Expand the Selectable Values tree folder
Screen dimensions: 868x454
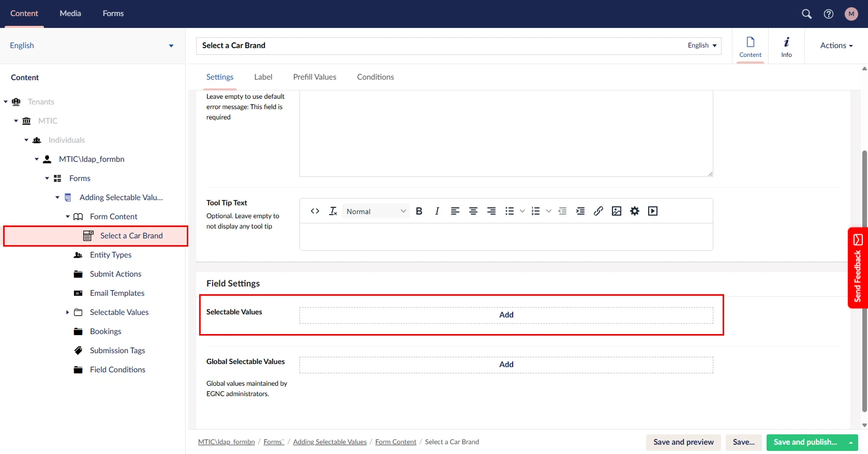click(x=67, y=312)
